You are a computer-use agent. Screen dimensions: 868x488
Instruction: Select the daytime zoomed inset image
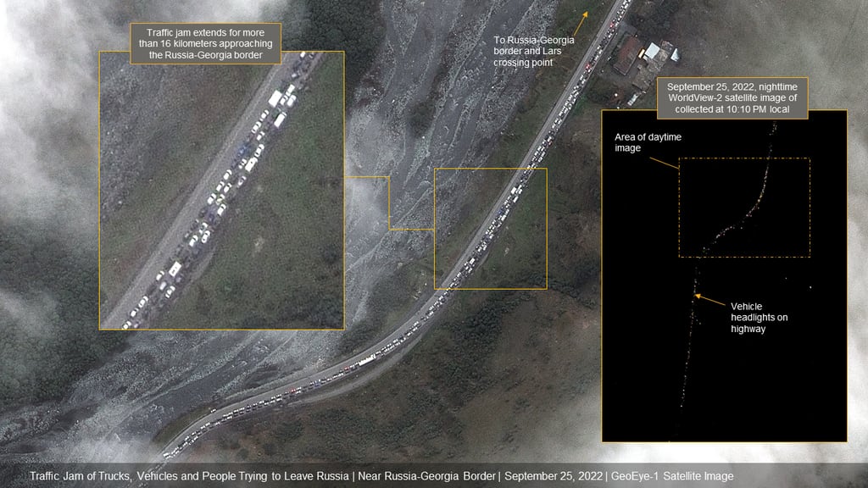pos(222,191)
